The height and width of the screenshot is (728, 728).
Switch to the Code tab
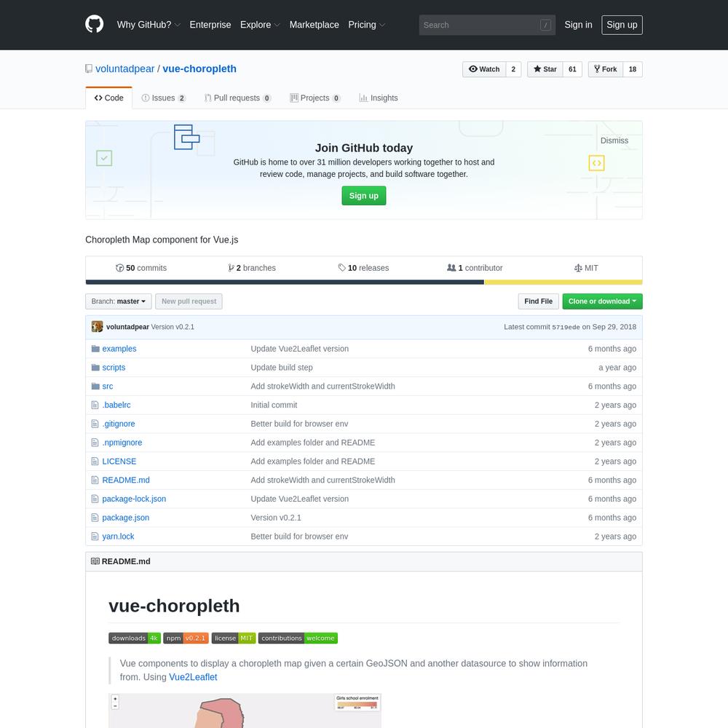click(109, 98)
